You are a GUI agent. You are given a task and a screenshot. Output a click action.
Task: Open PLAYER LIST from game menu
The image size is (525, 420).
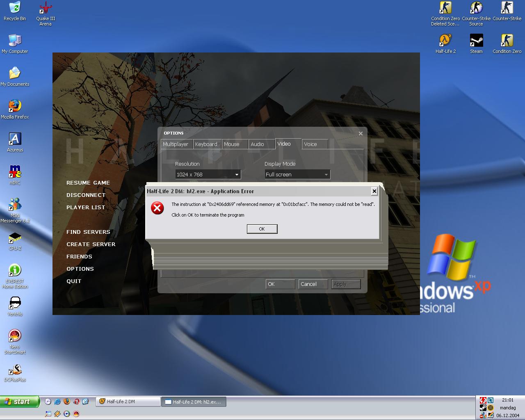pos(86,208)
